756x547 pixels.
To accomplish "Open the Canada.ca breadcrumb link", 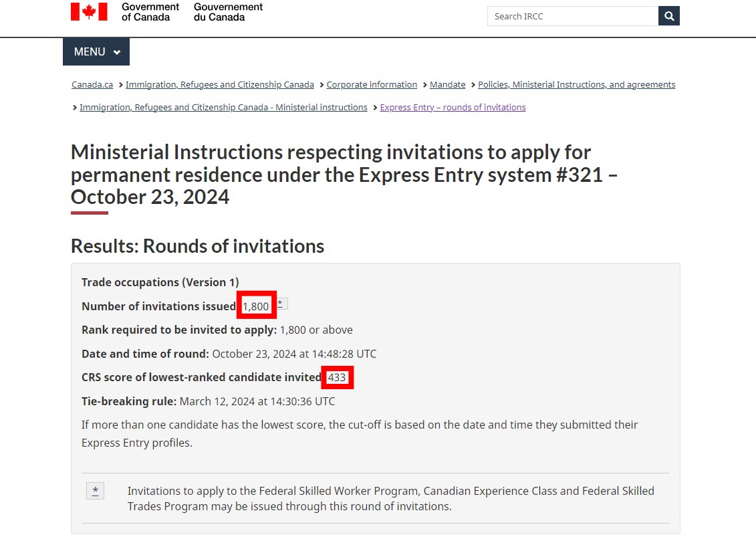I will 92,84.
